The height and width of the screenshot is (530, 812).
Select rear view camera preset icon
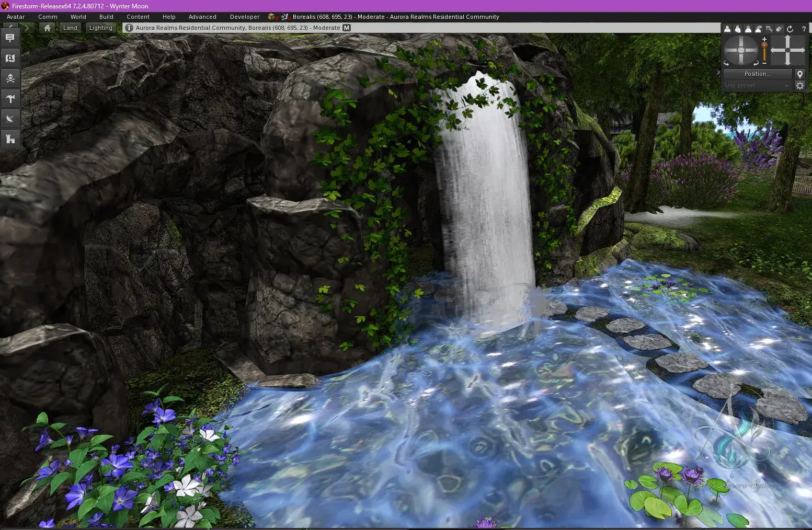pyautogui.click(x=748, y=29)
